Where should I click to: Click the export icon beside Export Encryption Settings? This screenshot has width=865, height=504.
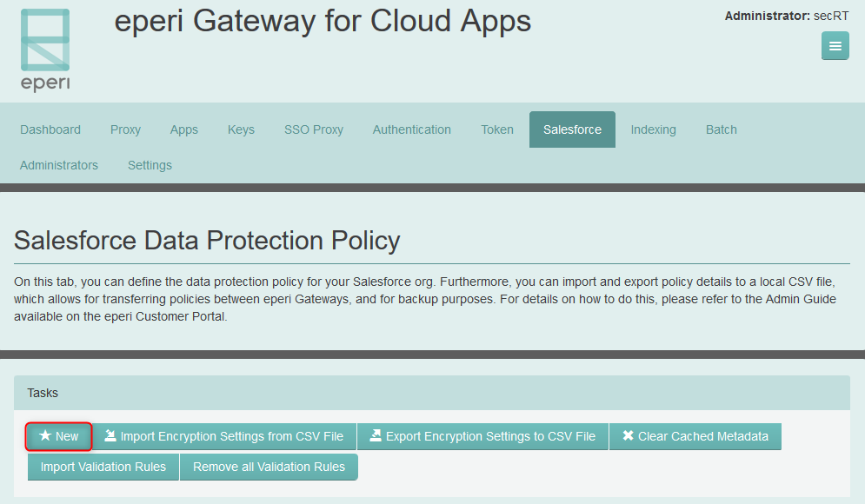[x=376, y=435]
